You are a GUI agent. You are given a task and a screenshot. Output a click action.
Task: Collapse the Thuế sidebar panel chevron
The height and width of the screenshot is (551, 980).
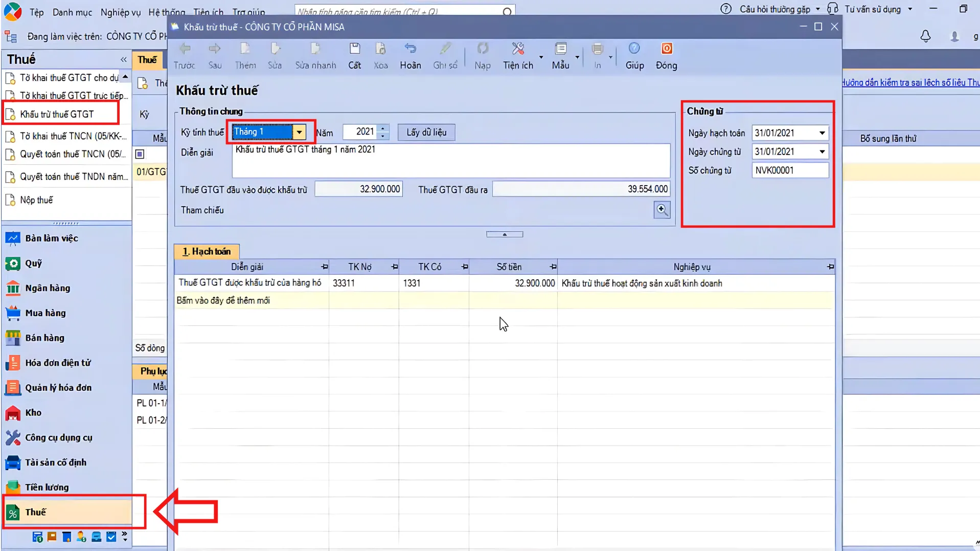[x=124, y=59]
